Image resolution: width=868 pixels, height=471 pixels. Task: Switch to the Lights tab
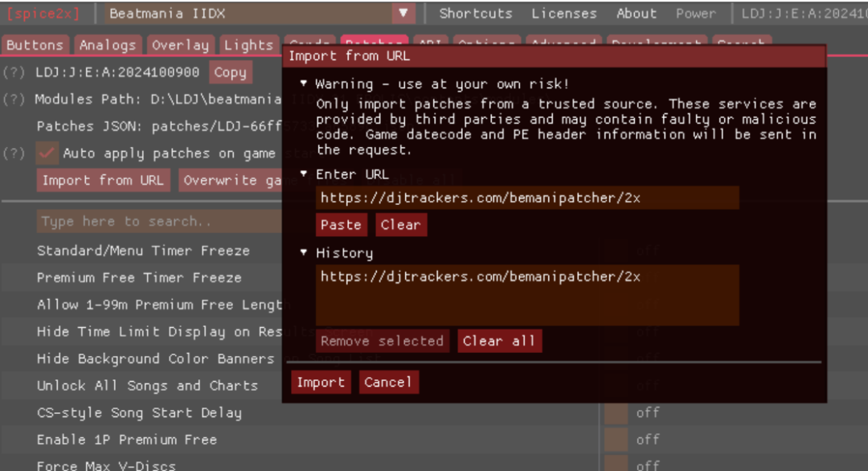click(248, 45)
